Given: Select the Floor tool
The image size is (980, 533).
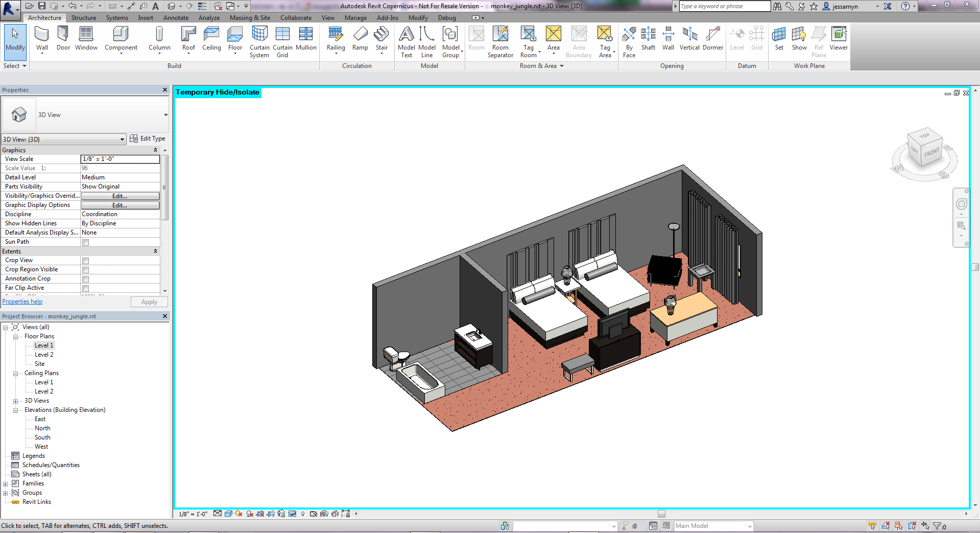Looking at the screenshot, I should (x=235, y=39).
